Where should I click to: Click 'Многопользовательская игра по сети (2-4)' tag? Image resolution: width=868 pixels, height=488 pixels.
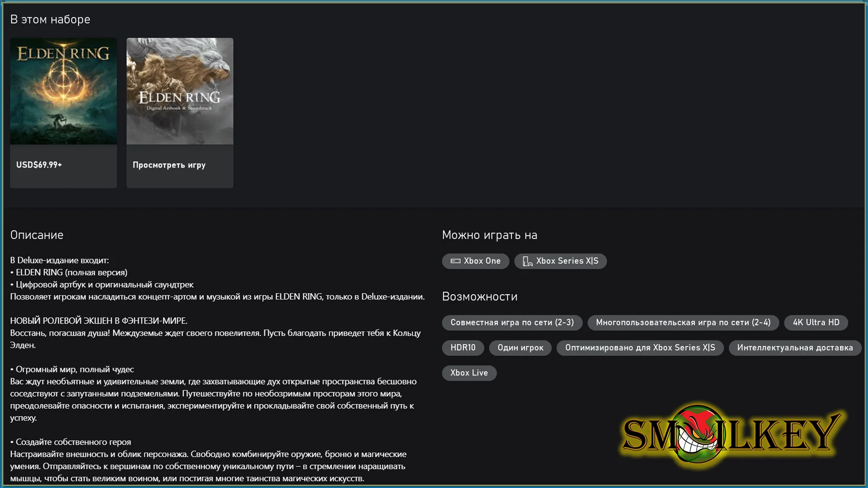pyautogui.click(x=683, y=323)
